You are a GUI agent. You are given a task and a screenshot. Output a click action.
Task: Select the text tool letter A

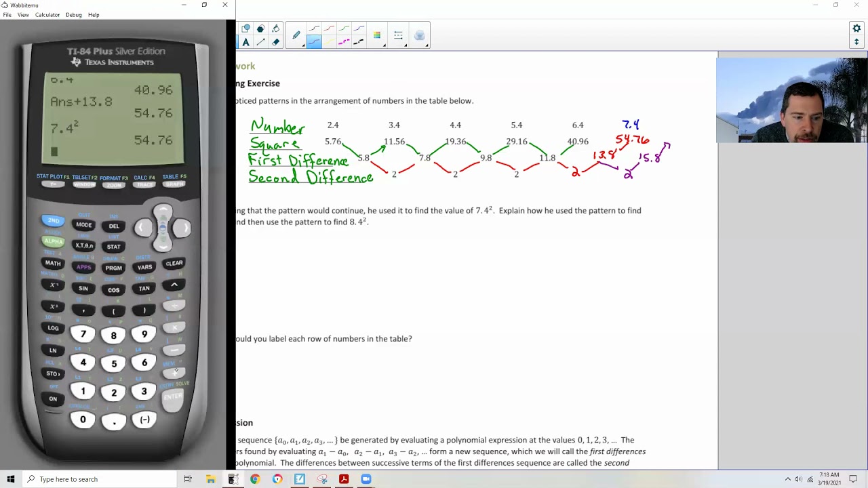click(245, 42)
